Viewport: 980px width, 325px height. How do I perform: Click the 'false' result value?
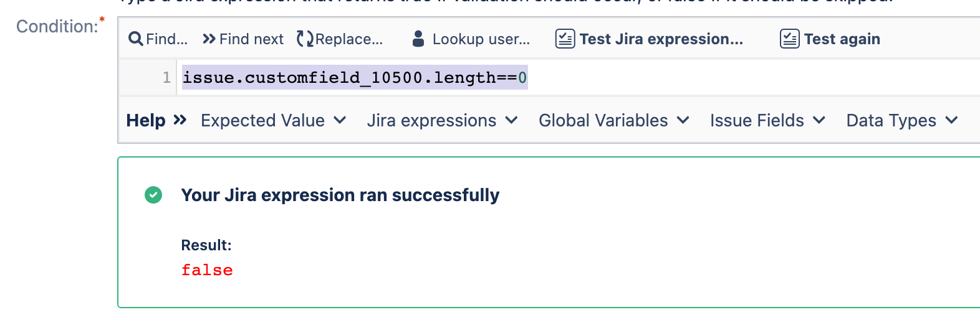[x=207, y=270]
